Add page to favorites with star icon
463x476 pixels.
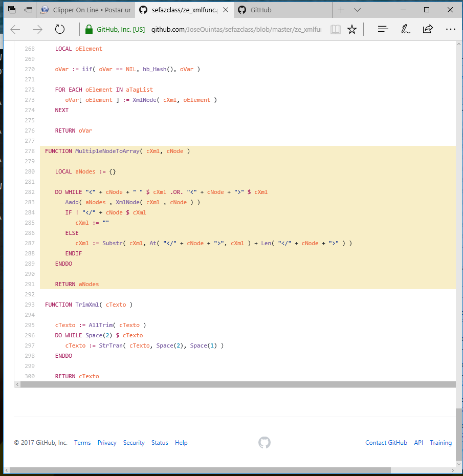pyautogui.click(x=352, y=29)
